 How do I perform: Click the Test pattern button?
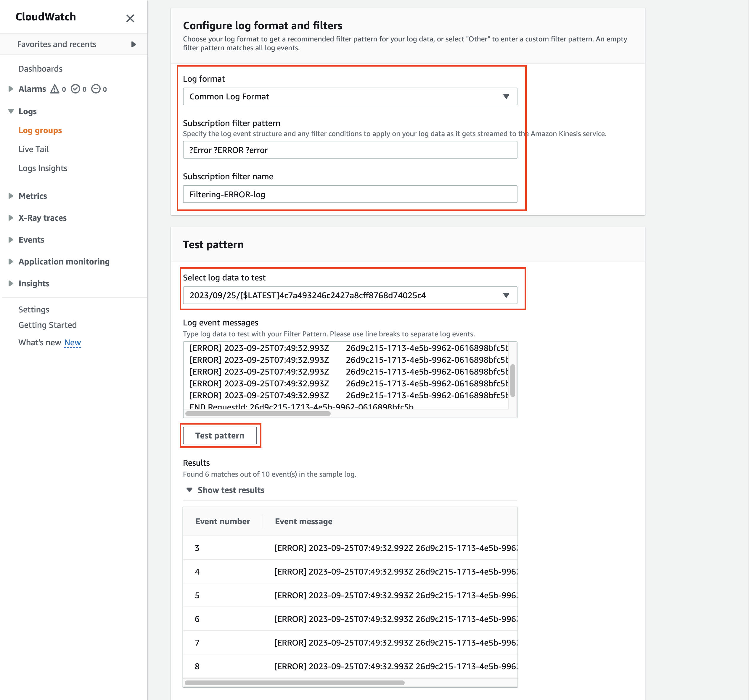220,436
